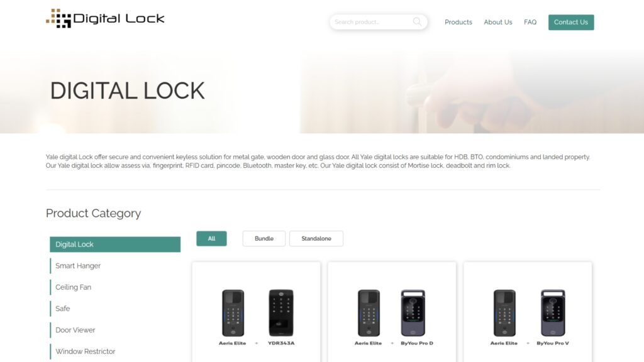644x362 pixels.
Task: Go to the About Us page
Action: coord(498,22)
